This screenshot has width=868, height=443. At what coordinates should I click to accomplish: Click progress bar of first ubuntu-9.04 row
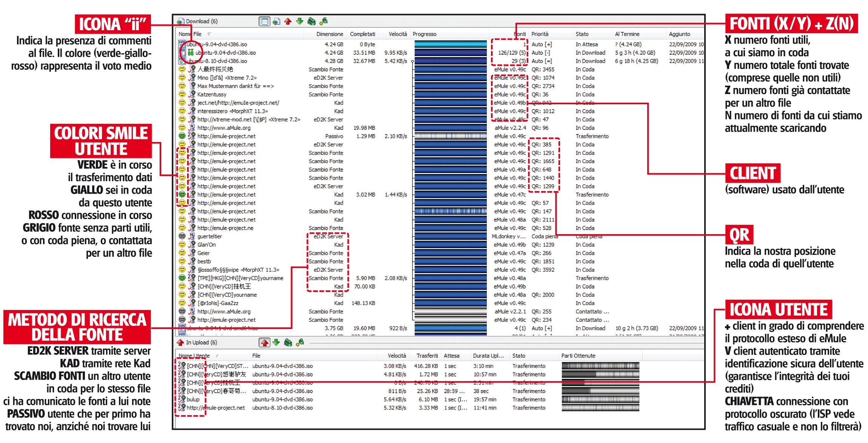click(451, 44)
